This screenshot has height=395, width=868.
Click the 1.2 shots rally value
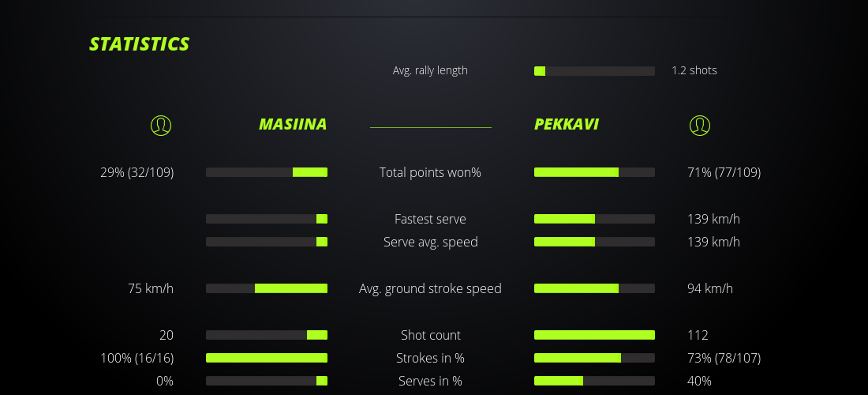(x=694, y=70)
